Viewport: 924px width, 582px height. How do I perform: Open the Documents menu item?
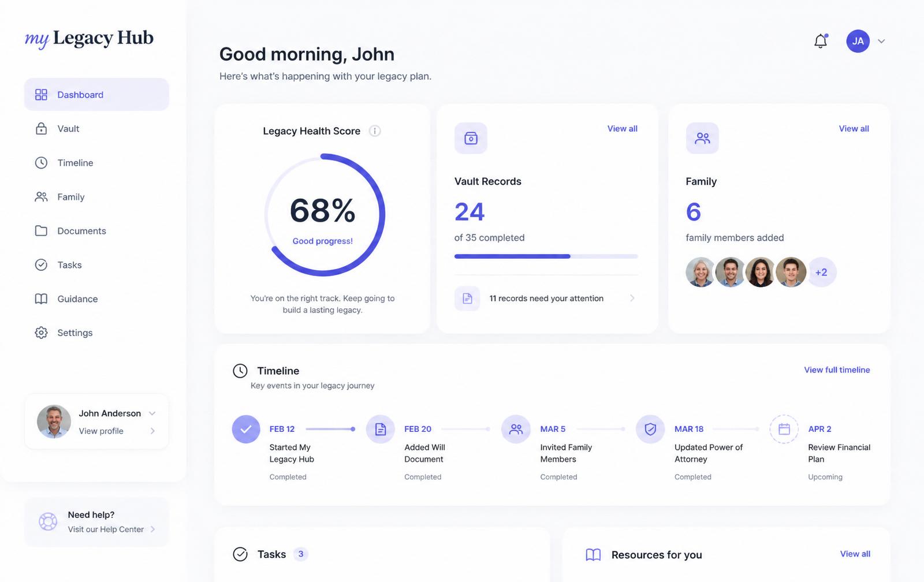(96, 231)
